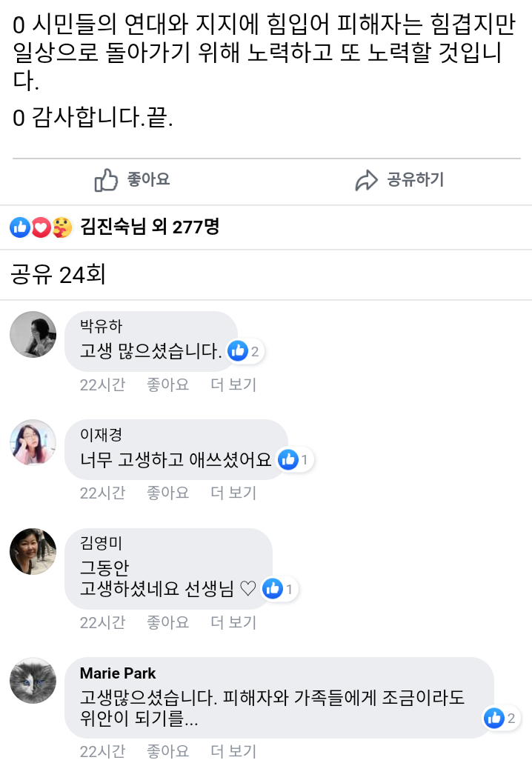Image resolution: width=532 pixels, height=783 pixels.
Task: Expand 더 보기 under 이재경's comment
Action: coord(233,492)
